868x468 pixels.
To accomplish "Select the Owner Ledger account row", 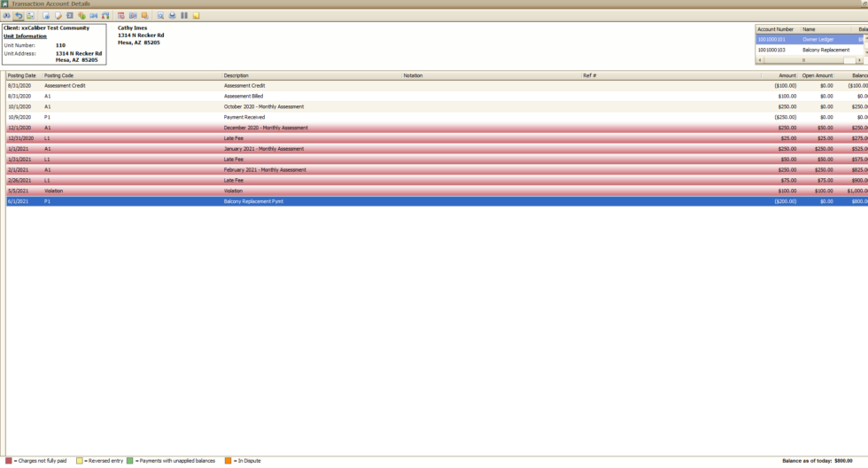I will (806, 39).
